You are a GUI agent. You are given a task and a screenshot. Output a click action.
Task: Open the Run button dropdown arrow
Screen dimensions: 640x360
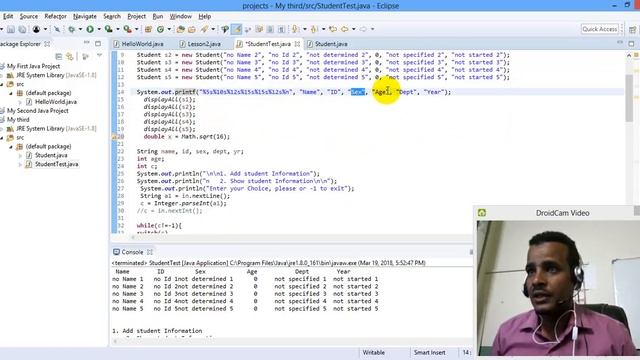tap(98, 29)
